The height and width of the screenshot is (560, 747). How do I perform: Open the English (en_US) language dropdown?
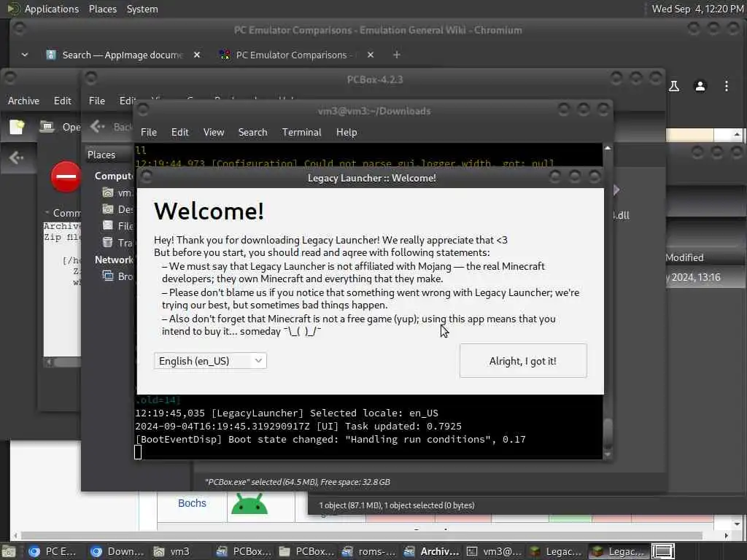(210, 361)
